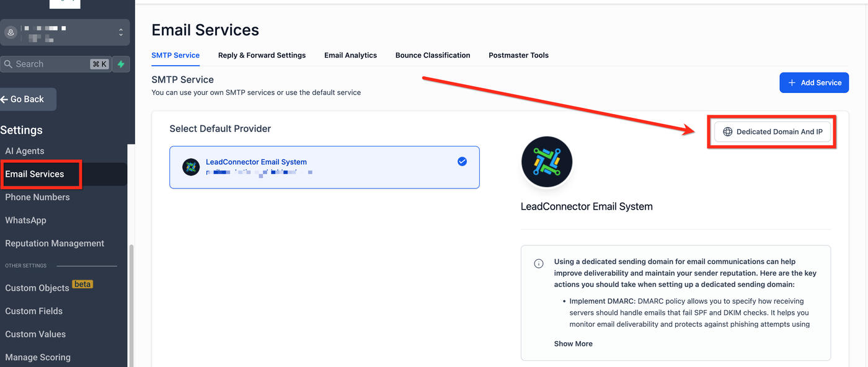Click the back arrow icon beside Go Back

4,99
